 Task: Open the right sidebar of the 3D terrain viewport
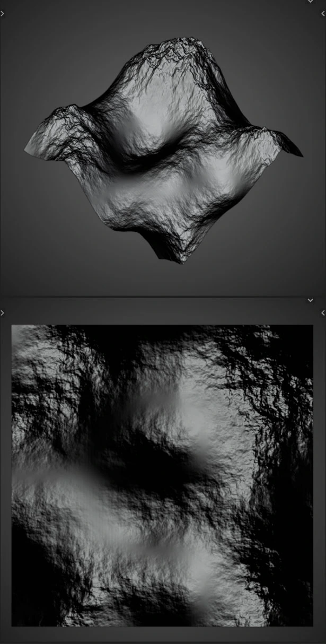323,13
